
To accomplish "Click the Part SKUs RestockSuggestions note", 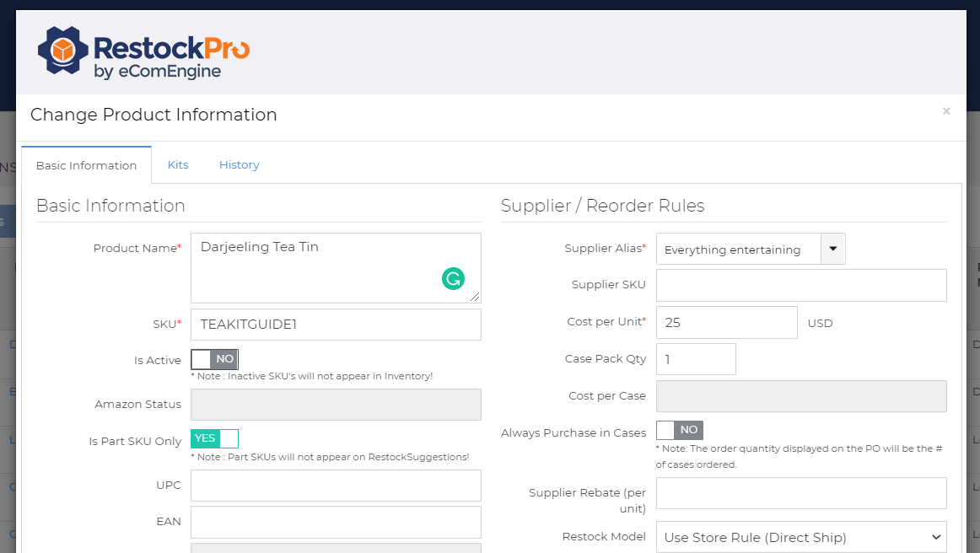I will [x=330, y=457].
